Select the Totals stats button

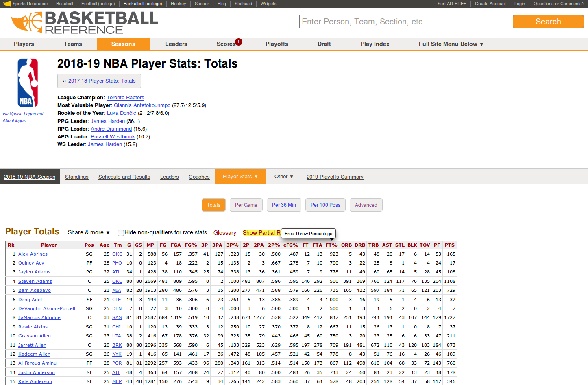pyautogui.click(x=213, y=205)
